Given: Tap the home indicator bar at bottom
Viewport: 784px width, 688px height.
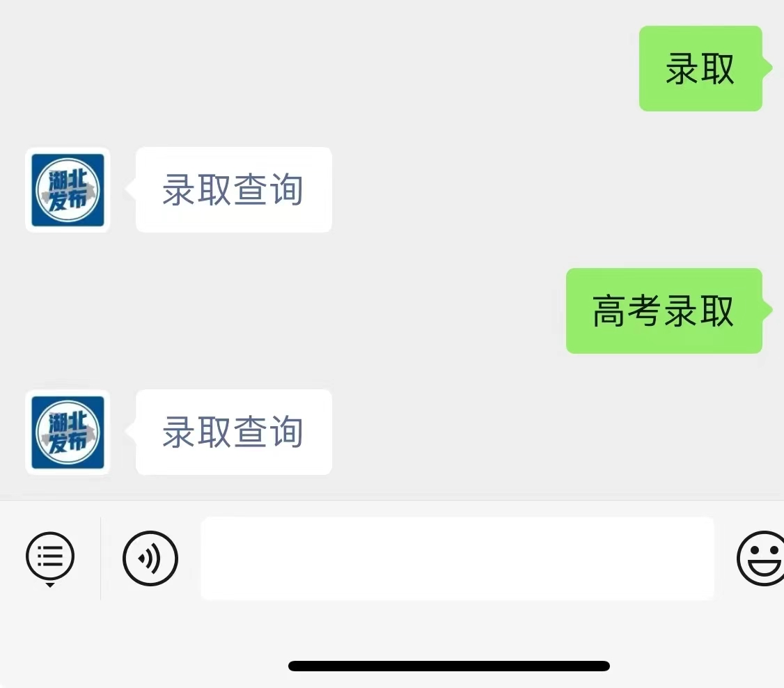Looking at the screenshot, I should (449, 666).
